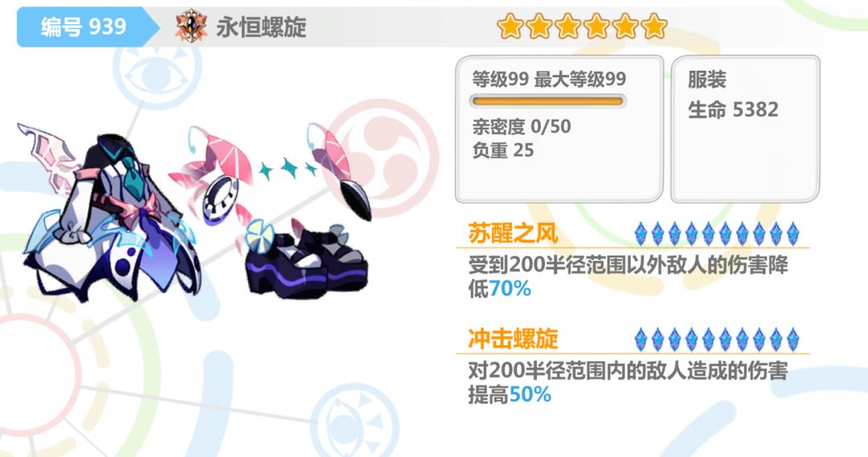Open the 苏醒之风 skill title

pos(513,233)
